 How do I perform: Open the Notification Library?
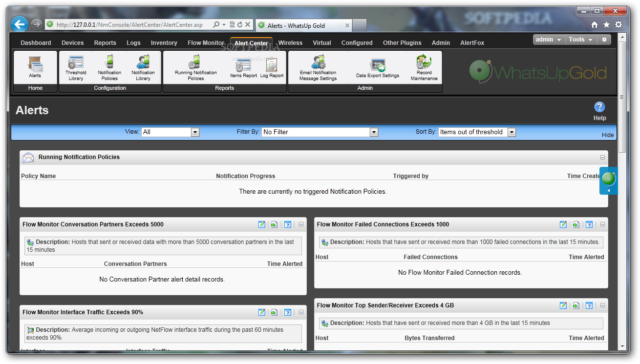pos(143,68)
